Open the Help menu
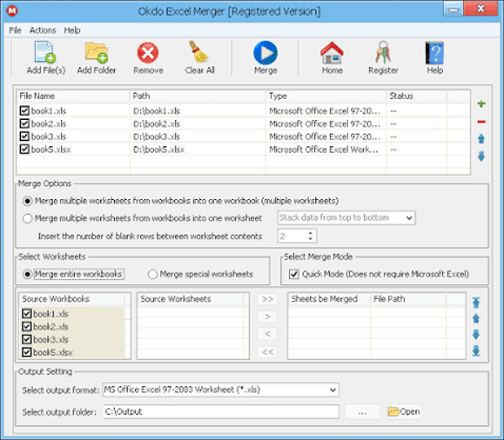Screen dimensions: 504x440 pos(72,30)
